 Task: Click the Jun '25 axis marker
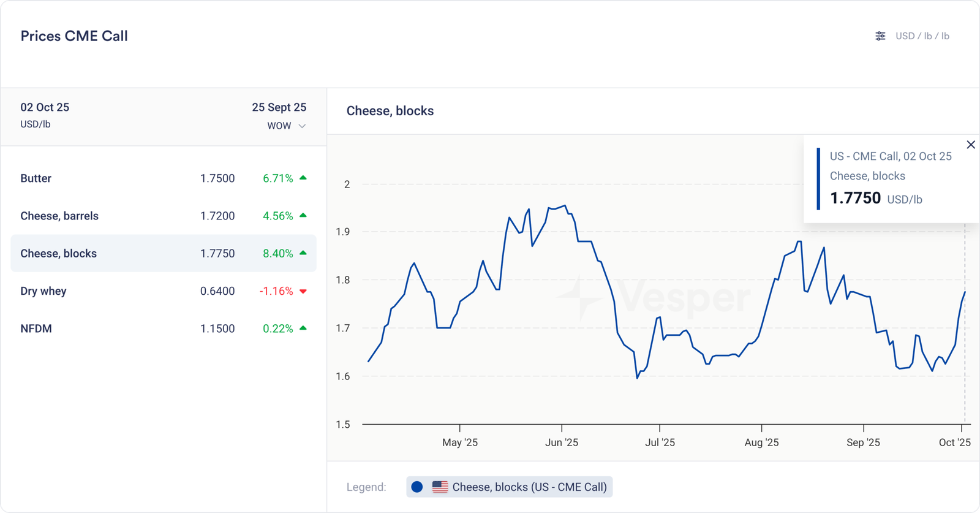coord(562,443)
